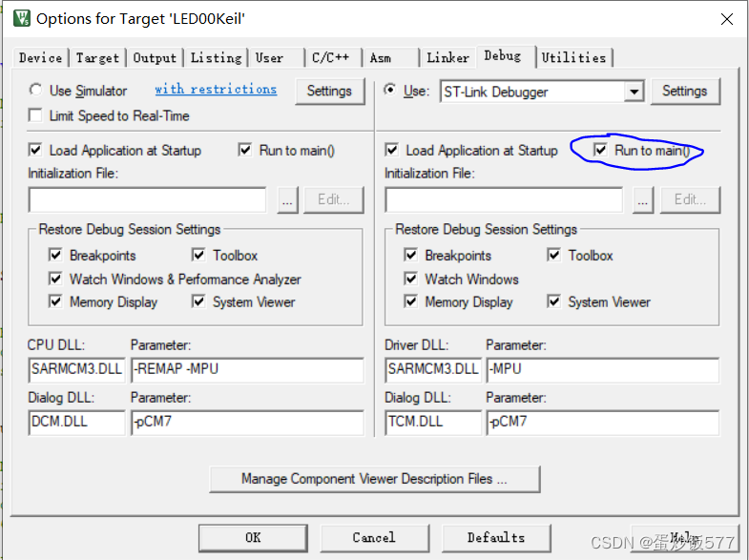Close the Options for Target dialog

726,19
